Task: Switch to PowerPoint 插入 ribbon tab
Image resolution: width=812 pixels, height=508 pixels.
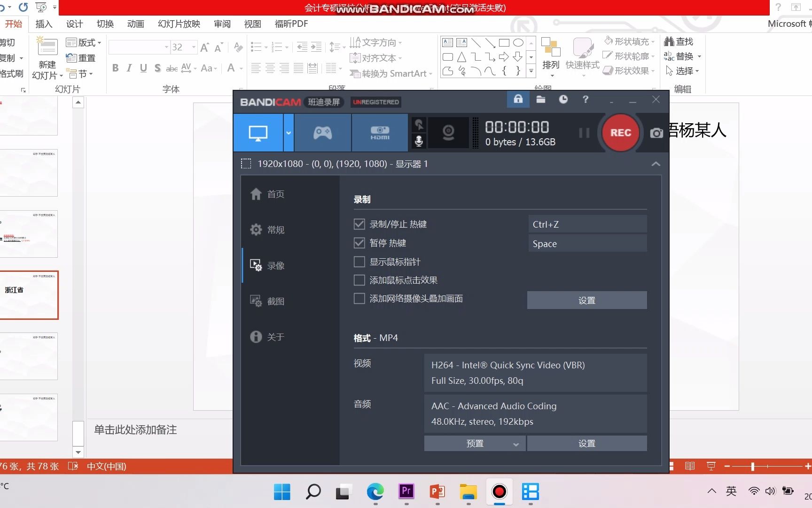Action: (x=44, y=24)
